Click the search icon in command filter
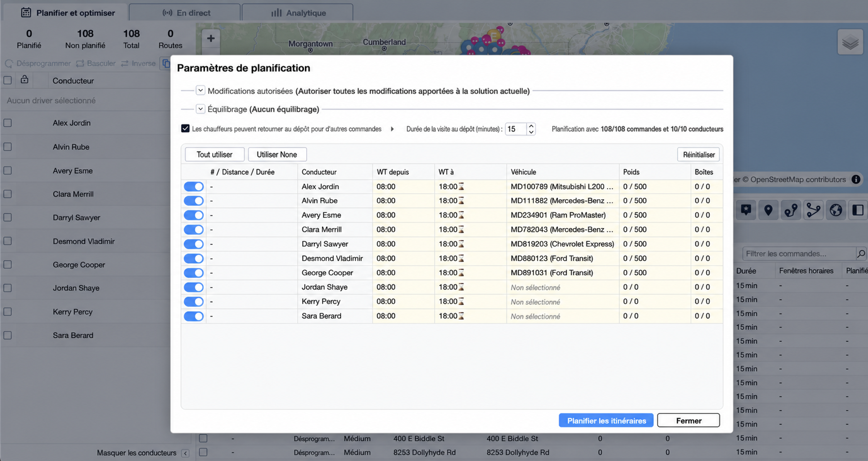 pos(861,254)
